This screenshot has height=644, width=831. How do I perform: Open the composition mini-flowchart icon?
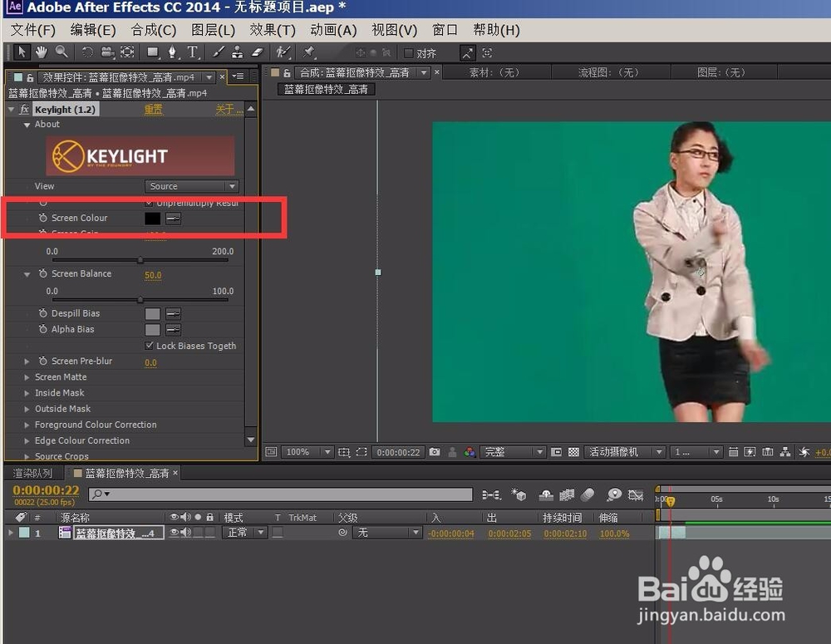point(491,495)
